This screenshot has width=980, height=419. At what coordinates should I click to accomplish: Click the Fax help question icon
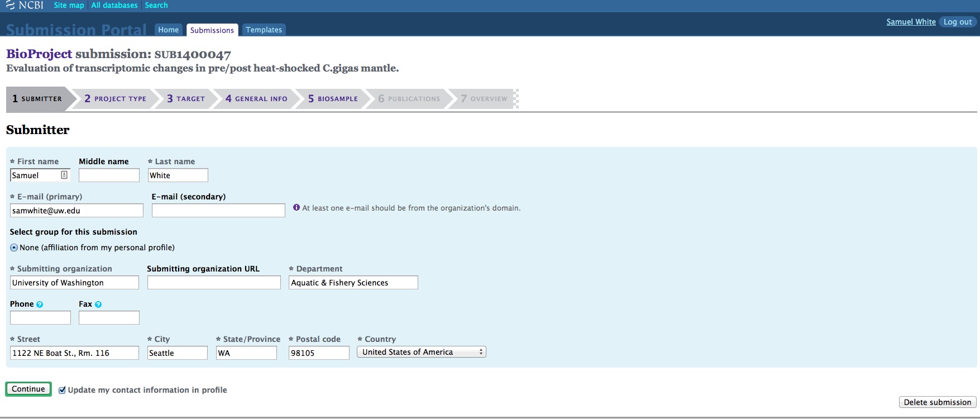point(98,304)
